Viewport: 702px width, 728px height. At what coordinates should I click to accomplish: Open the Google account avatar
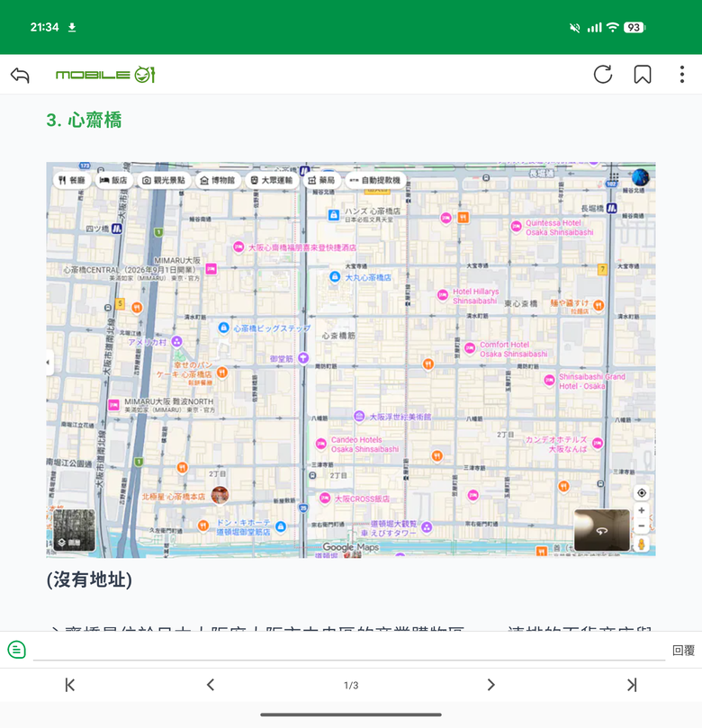coord(641,177)
